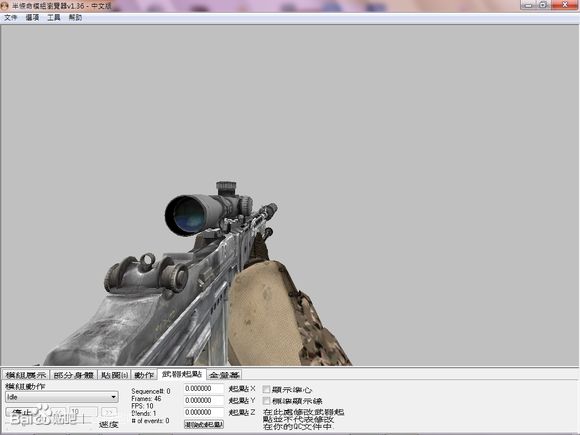Switch to the 部分身體 tab
Image resolution: width=580 pixels, height=435 pixels.
point(74,375)
